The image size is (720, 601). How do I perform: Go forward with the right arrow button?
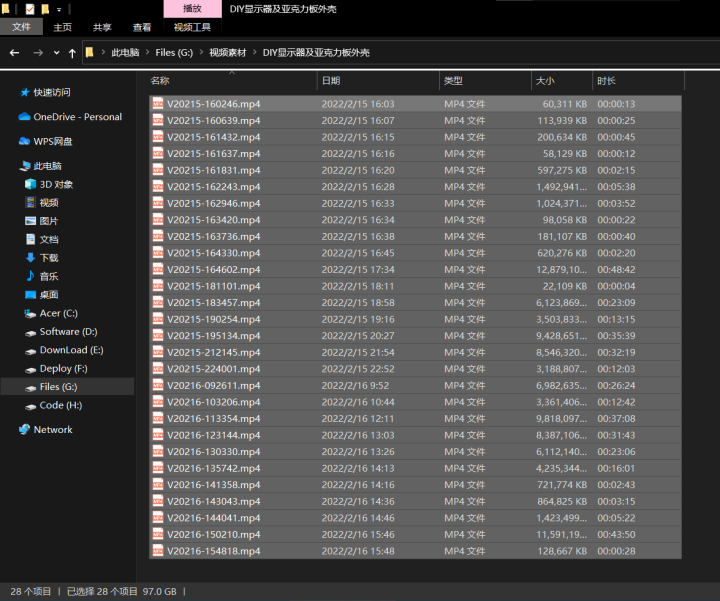38,53
